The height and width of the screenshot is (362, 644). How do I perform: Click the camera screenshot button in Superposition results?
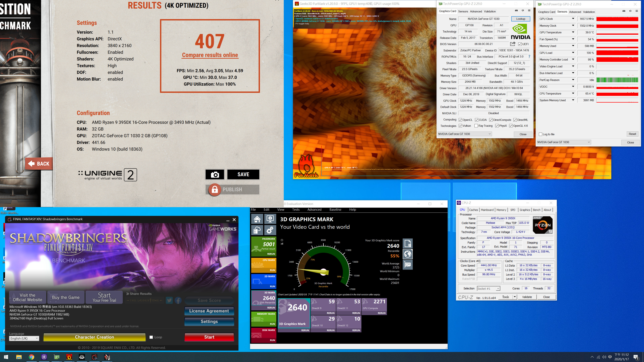coord(215,174)
